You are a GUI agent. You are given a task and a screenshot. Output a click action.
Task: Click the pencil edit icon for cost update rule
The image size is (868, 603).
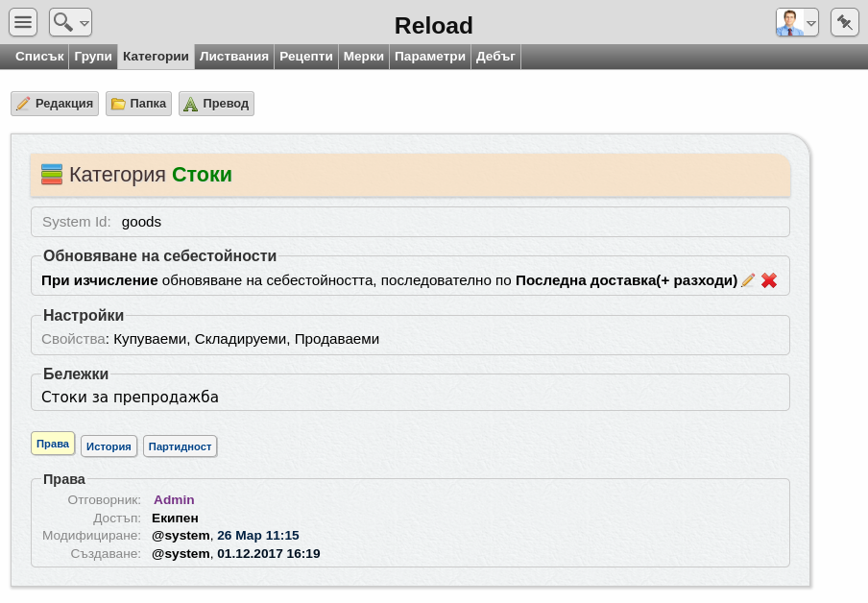coord(748,280)
